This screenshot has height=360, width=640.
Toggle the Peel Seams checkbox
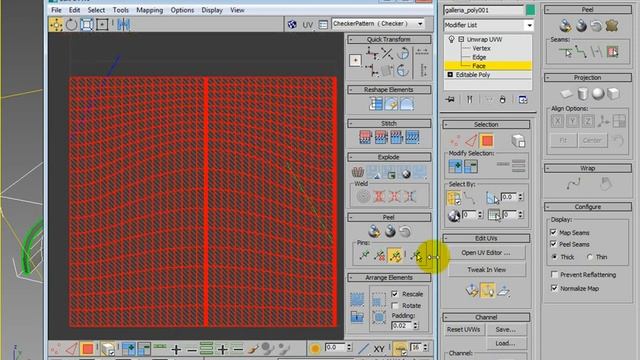553,244
